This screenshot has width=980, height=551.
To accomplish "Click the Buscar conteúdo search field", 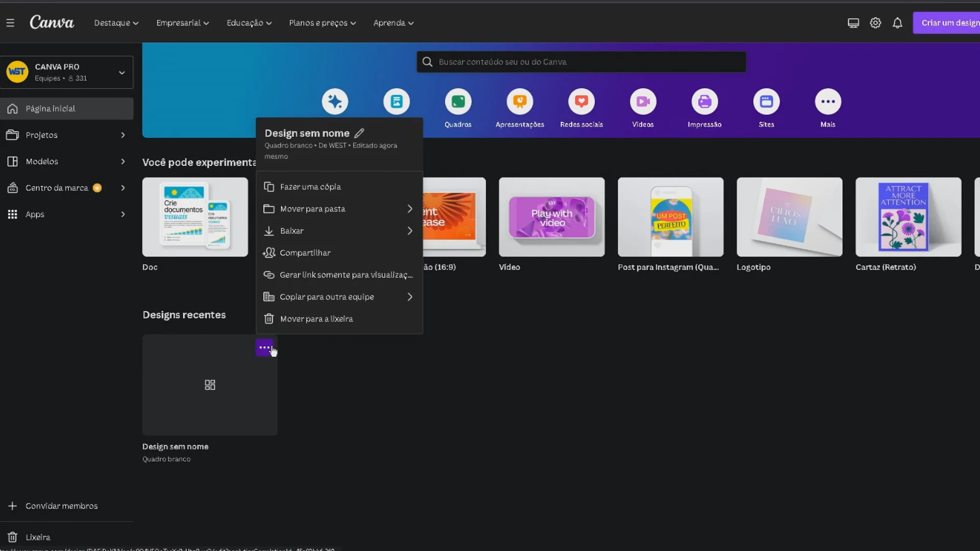I will (x=581, y=61).
